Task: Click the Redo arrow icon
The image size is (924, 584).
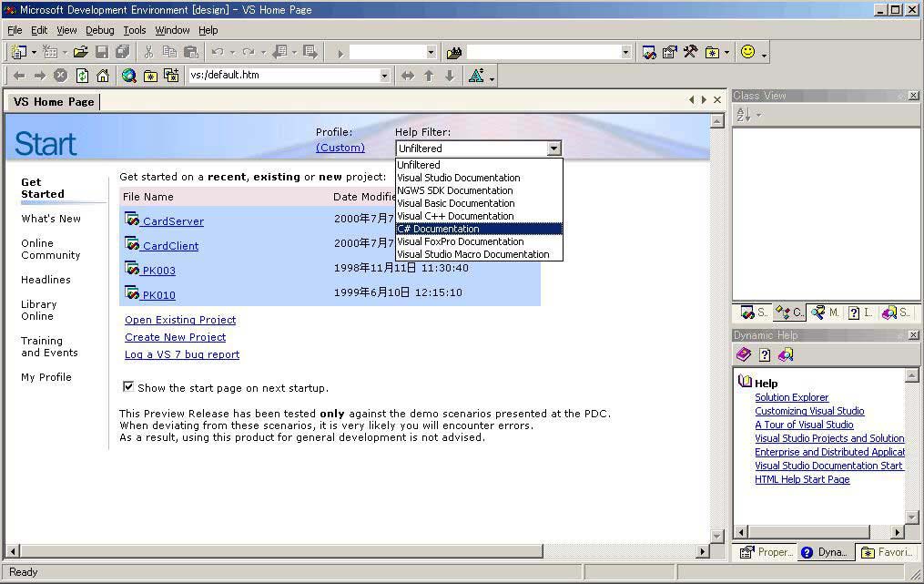Action: pos(249,52)
